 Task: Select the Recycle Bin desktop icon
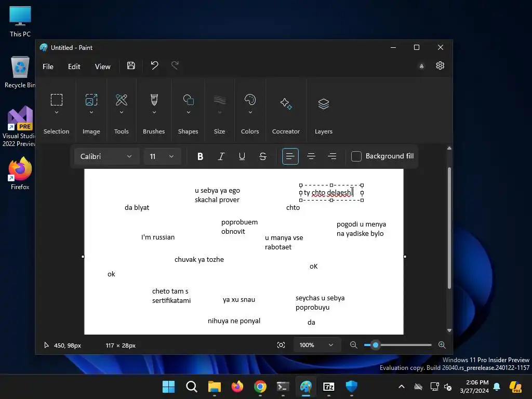coord(20,72)
